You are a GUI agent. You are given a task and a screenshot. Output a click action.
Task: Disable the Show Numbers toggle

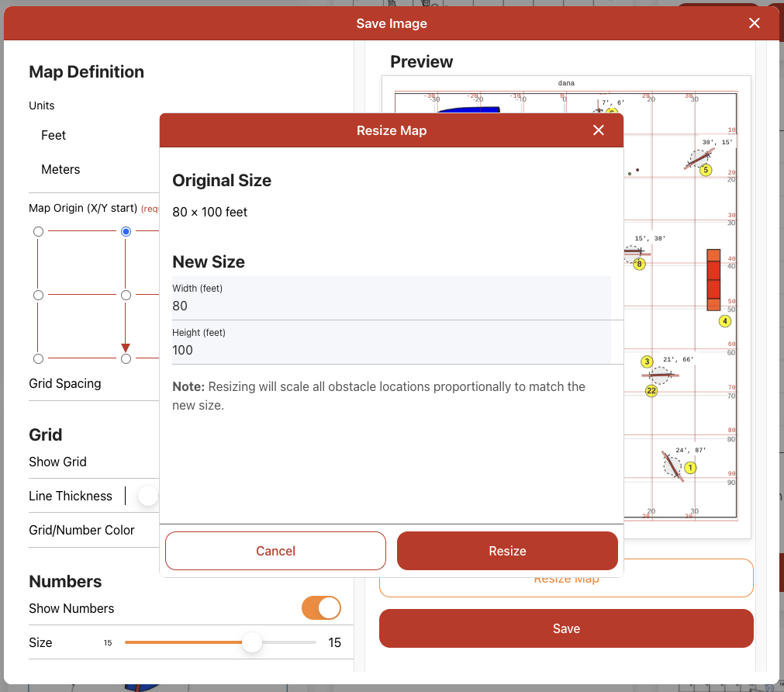[321, 608]
